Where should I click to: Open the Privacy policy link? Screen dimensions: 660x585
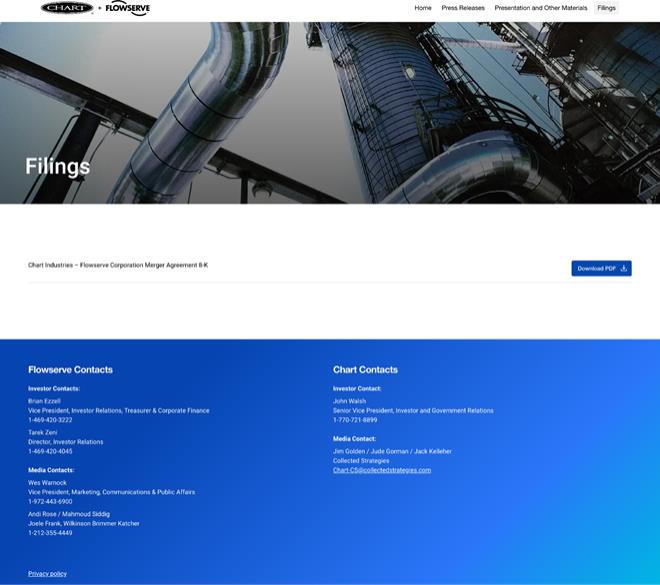tap(47, 573)
